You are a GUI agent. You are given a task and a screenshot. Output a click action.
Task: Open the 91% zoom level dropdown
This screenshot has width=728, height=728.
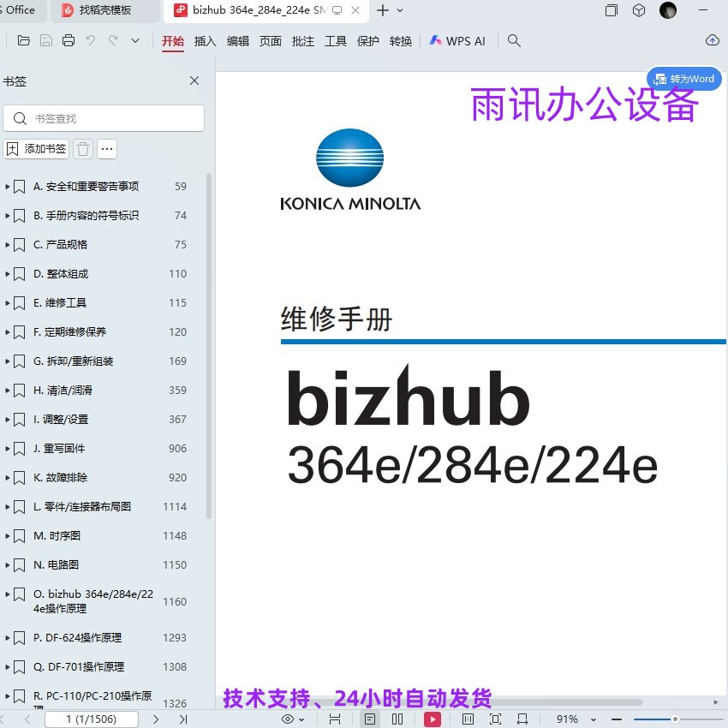coord(594,719)
